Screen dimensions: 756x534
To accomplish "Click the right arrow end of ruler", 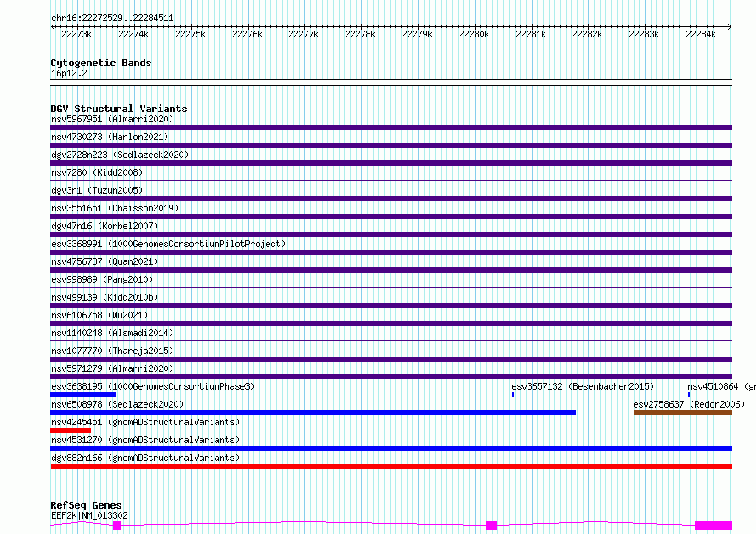I will (x=730, y=26).
